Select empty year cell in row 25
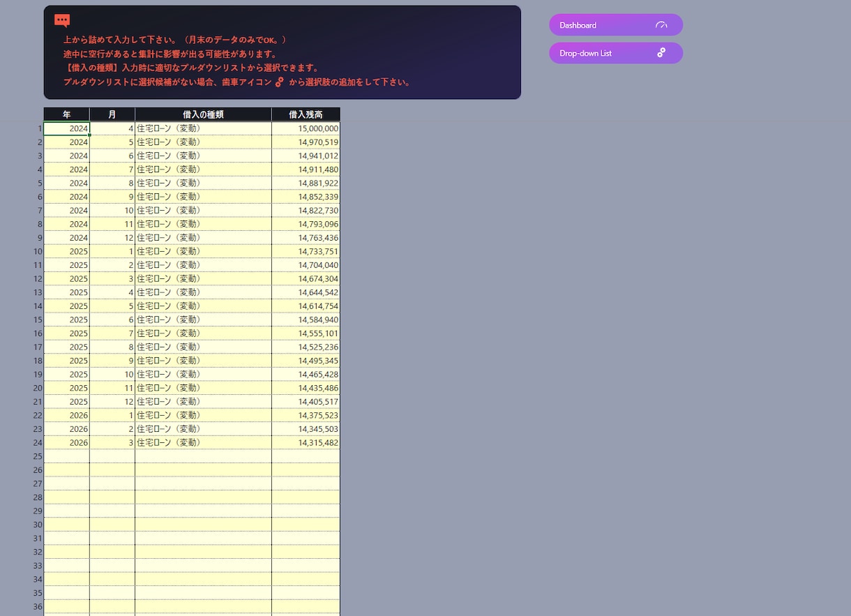The image size is (851, 616). (67, 456)
